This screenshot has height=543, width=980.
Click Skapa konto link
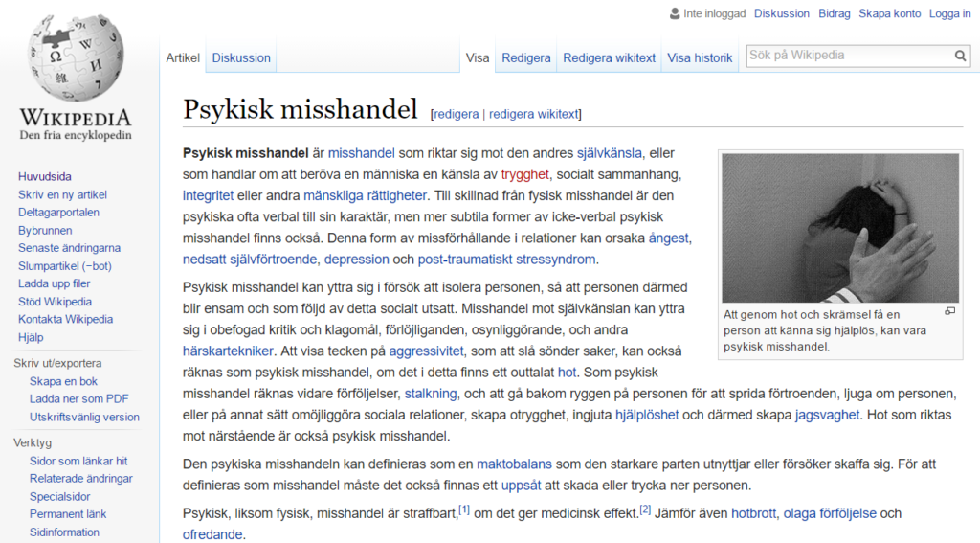pyautogui.click(x=889, y=13)
